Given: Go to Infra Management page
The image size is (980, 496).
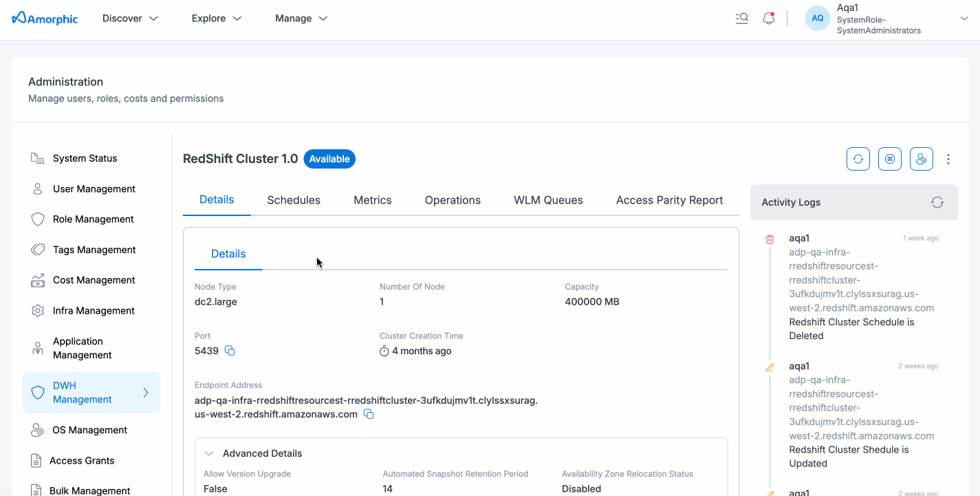Looking at the screenshot, I should pyautogui.click(x=94, y=310).
